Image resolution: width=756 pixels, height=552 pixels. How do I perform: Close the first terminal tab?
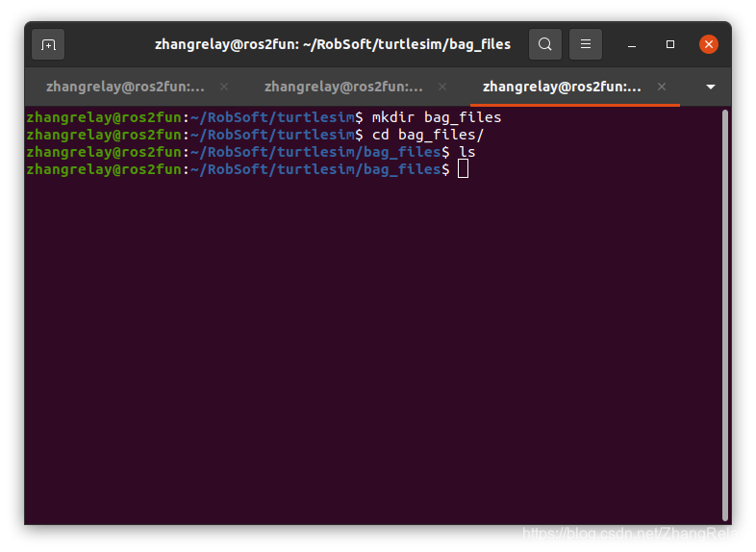point(224,87)
